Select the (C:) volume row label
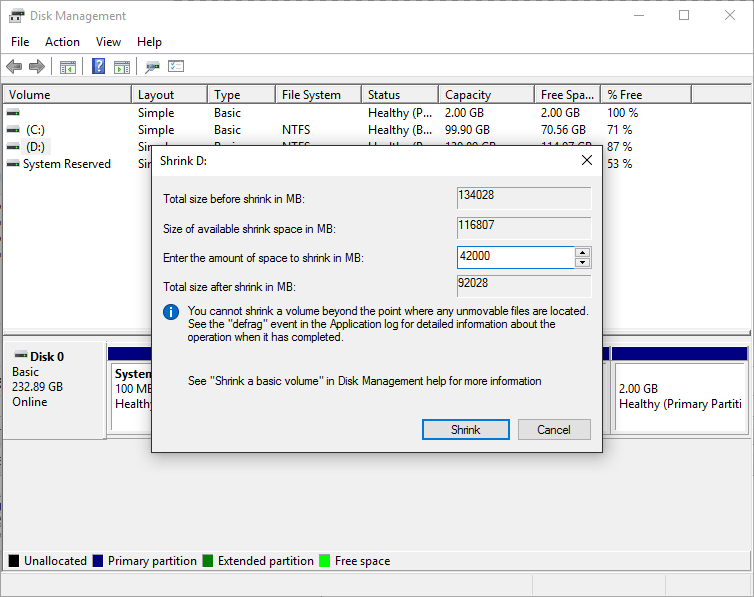The height and width of the screenshot is (597, 754). click(x=35, y=130)
